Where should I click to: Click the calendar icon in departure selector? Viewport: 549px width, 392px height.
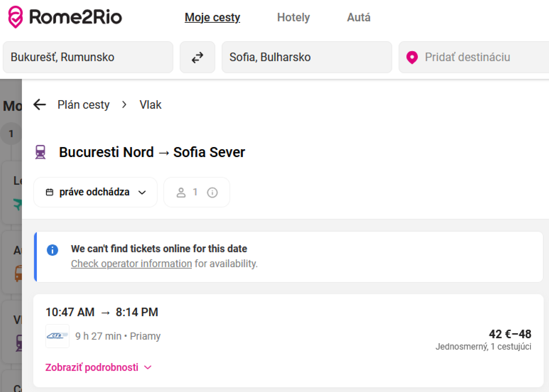click(x=49, y=192)
